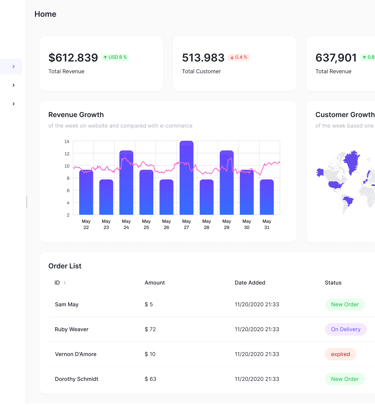Click Dorothy Schmidt's New Order status badge
This screenshot has width=375, height=405.
[345, 379]
